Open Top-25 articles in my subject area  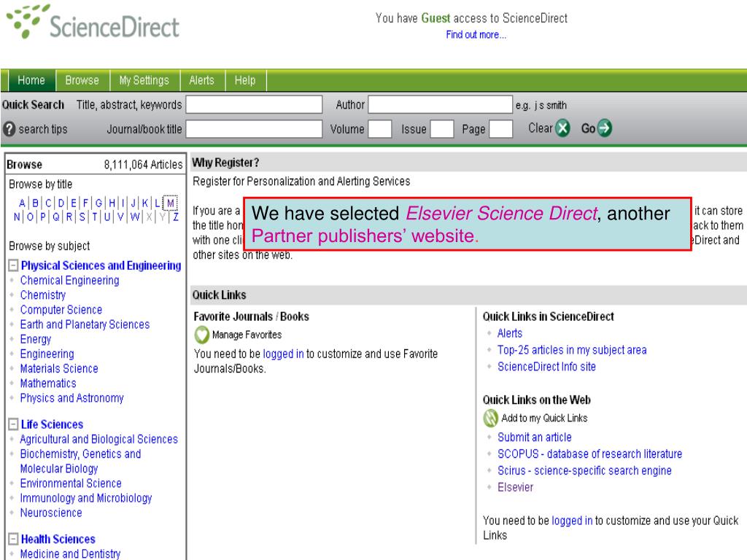[572, 350]
